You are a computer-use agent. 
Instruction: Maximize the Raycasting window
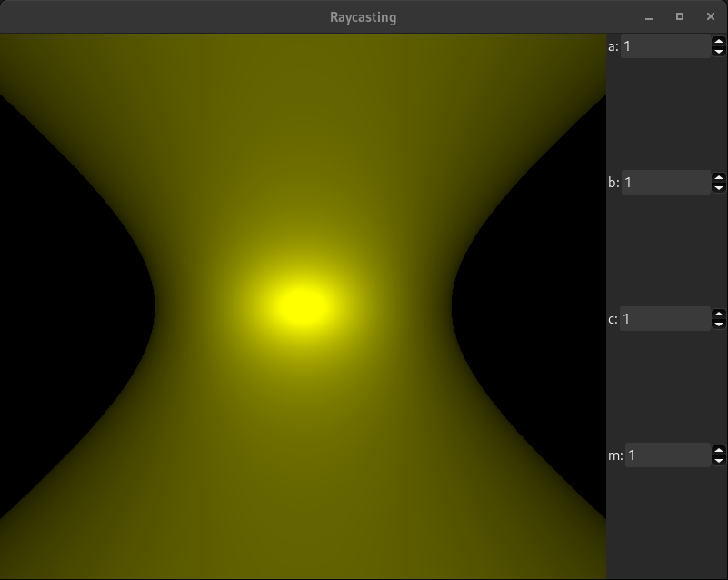click(679, 17)
